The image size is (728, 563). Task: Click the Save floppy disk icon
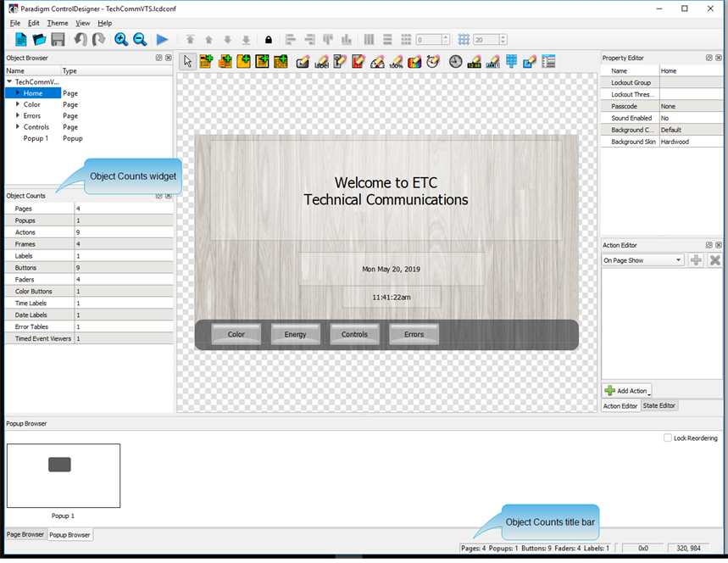[x=58, y=40]
